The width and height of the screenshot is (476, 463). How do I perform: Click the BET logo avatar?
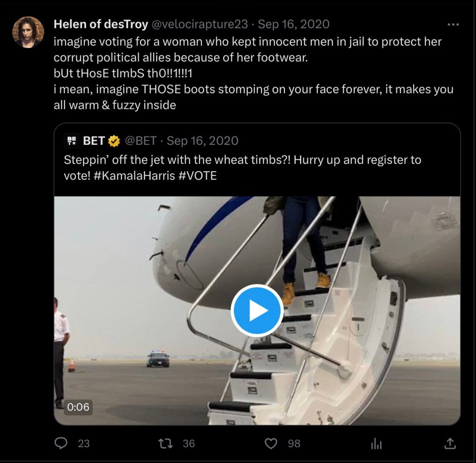coord(72,141)
